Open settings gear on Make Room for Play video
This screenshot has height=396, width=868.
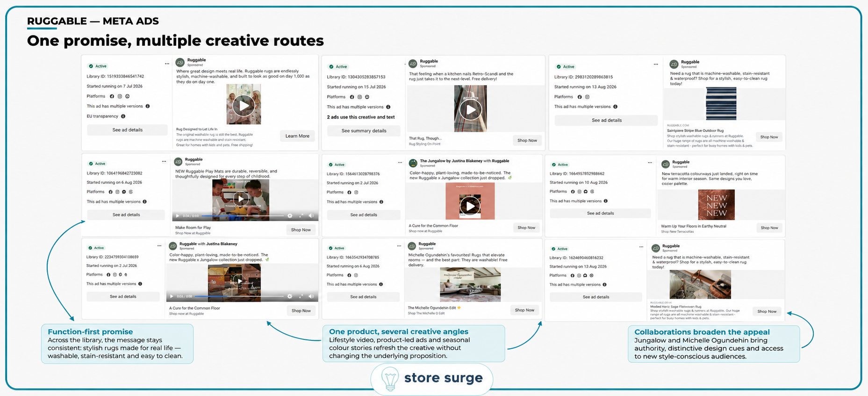coord(290,216)
